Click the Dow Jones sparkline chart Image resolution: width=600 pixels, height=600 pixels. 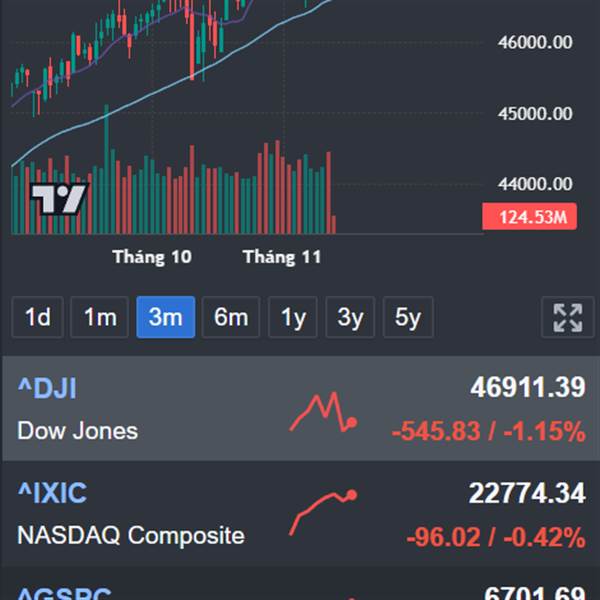tap(323, 412)
